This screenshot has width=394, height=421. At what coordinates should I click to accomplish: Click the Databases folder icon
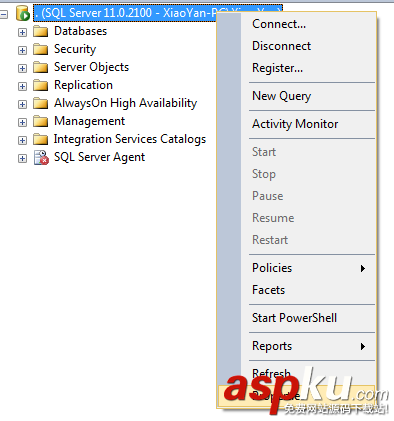[x=41, y=31]
